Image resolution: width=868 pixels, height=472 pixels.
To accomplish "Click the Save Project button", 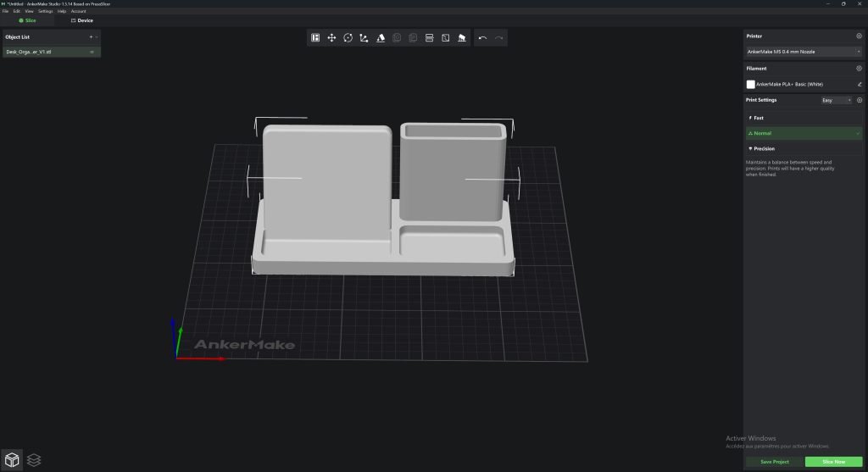I will pos(775,462).
